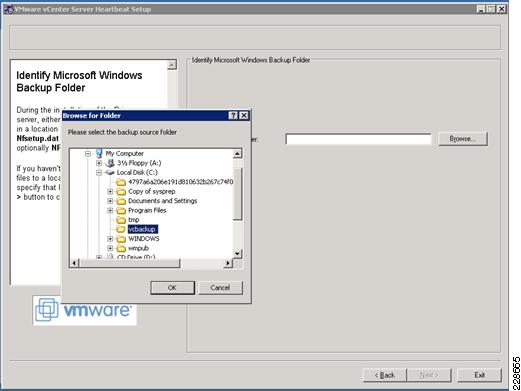
Task: Click the tree horizontal scroll left arrow
Action: (74, 263)
